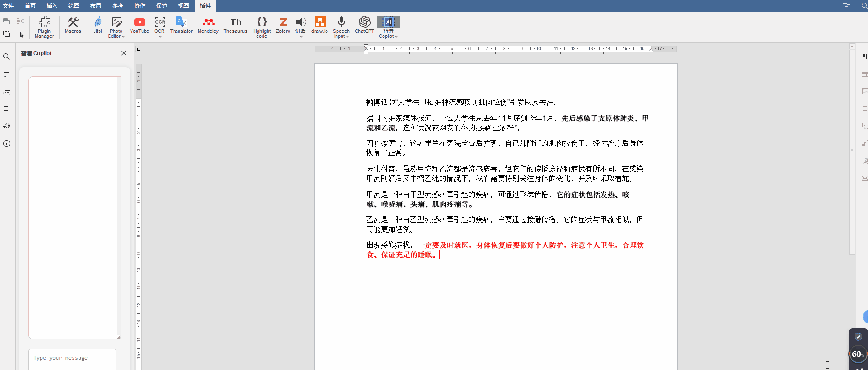
Task: Click the speech speaker plugin icon
Action: [x=300, y=22]
